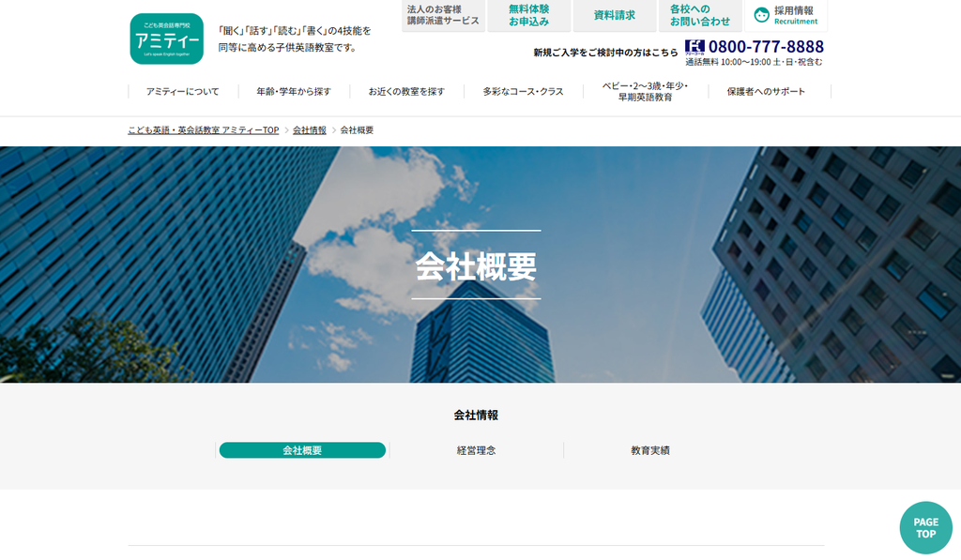Click the 会社概要 hero banner title
961x560 pixels.
tap(476, 265)
